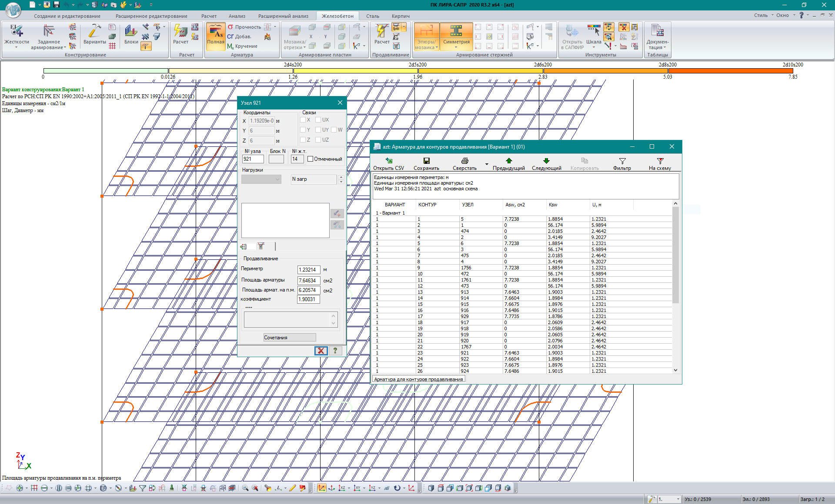Image resolution: width=835 pixels, height=504 pixels.
Task: Click the Полная арматура icon
Action: pos(215,33)
